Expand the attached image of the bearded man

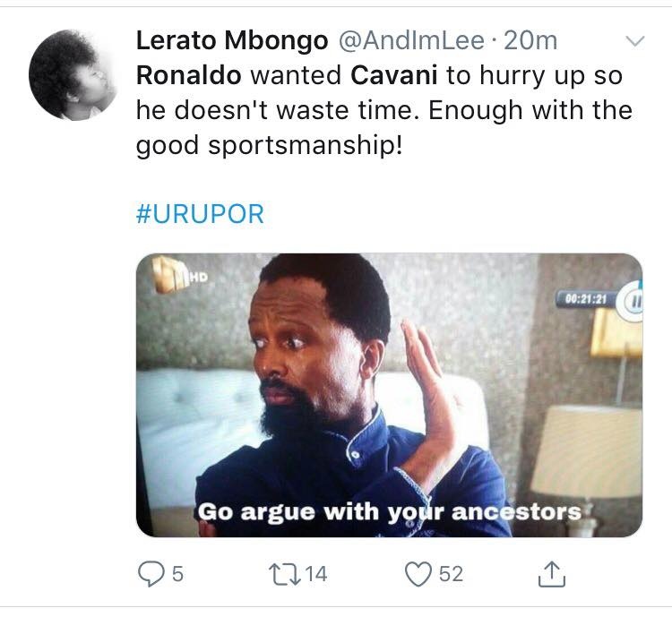point(389,394)
